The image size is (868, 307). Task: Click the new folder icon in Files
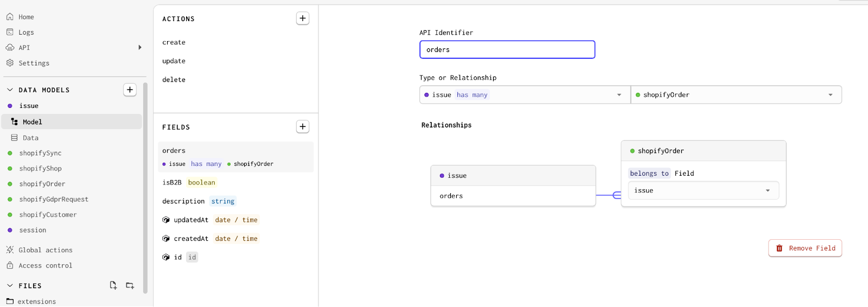point(130,285)
